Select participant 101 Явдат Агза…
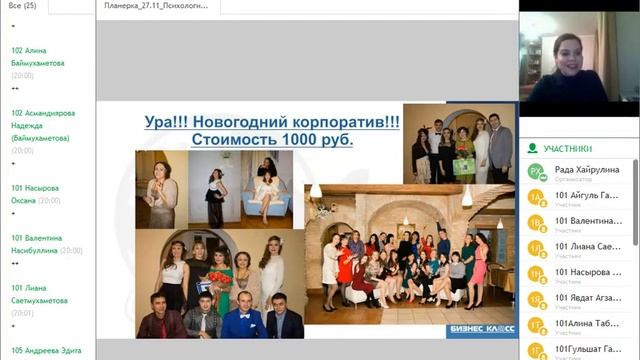The image size is (640, 360). 588,298
